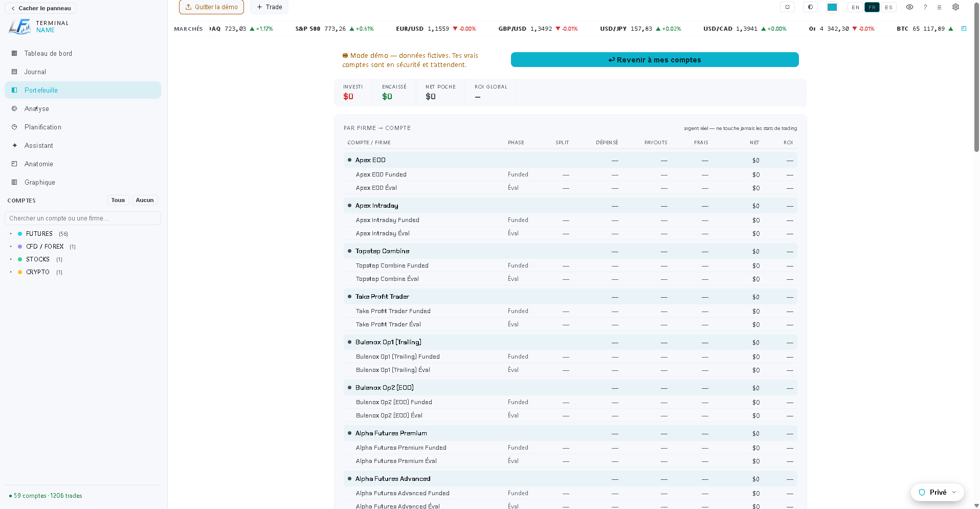Click the Topstep Combine firm bullet
Image resolution: width=980 pixels, height=509 pixels.
pyautogui.click(x=350, y=251)
